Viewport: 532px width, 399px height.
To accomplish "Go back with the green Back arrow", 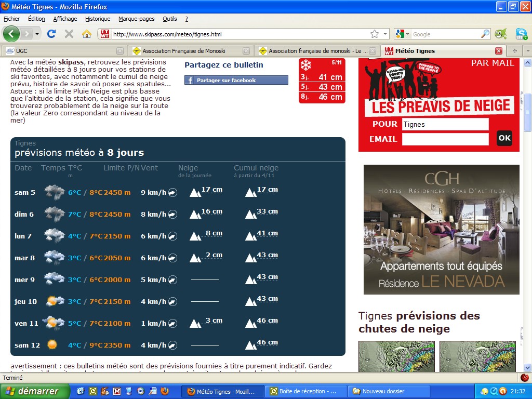I will click(x=11, y=34).
